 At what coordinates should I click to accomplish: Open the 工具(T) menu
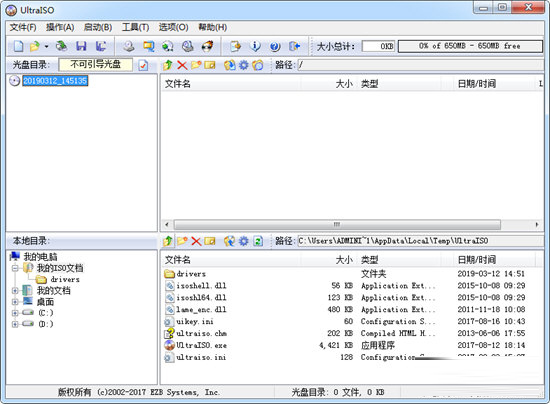coord(135,27)
